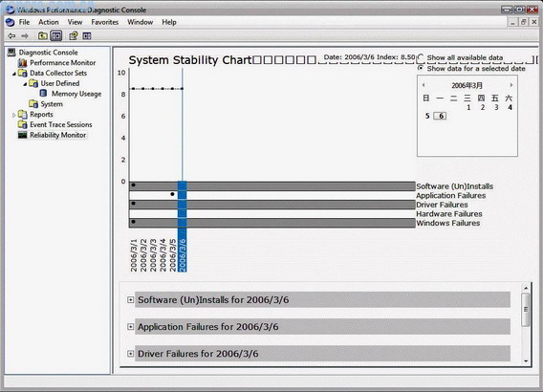The image size is (543, 392).
Task: Pick day 2 in the calendar
Action: (483, 108)
